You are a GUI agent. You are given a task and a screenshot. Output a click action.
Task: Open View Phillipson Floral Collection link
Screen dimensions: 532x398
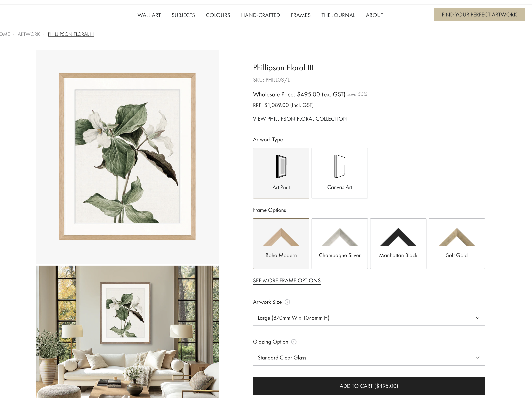300,119
